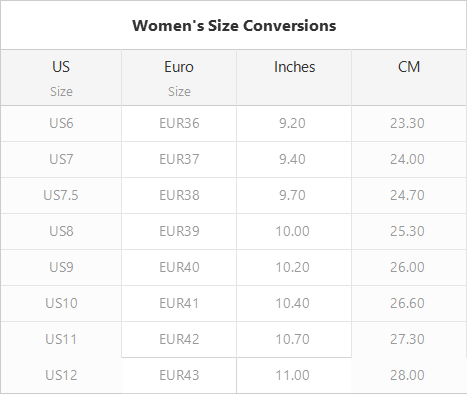Select the 25.30 CM cell
This screenshot has height=394, width=467.
tap(409, 232)
